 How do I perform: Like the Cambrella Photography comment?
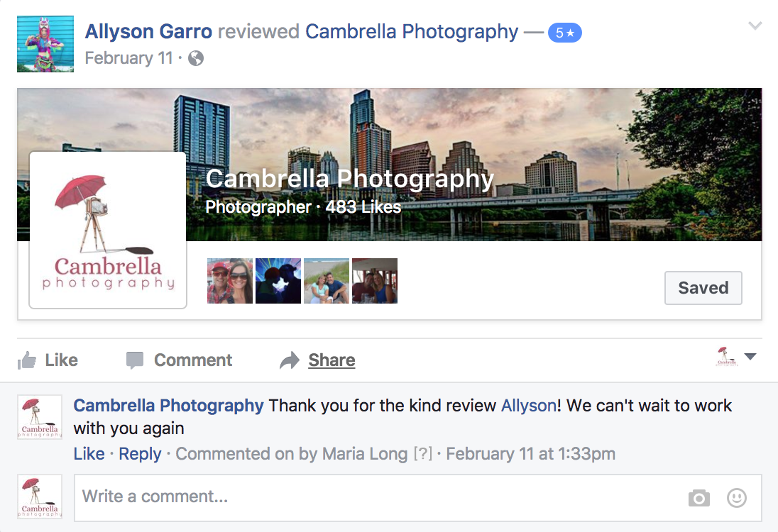click(89, 454)
